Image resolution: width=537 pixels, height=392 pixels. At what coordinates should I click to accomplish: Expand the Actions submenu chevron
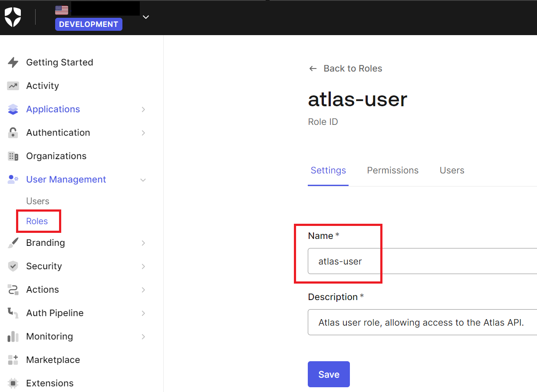click(x=143, y=290)
